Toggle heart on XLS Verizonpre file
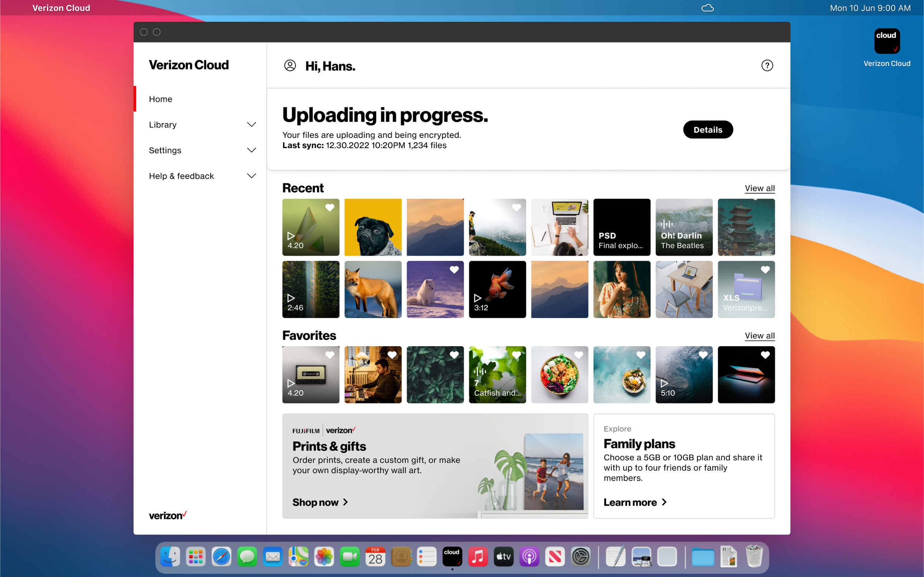 pyautogui.click(x=765, y=270)
